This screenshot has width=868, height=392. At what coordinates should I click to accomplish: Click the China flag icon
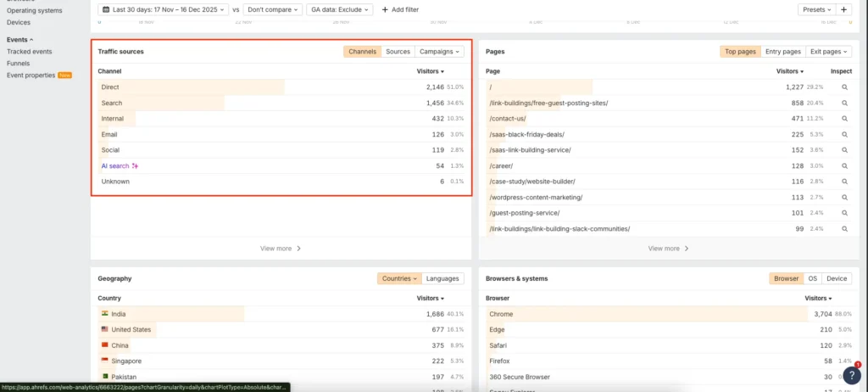point(104,345)
